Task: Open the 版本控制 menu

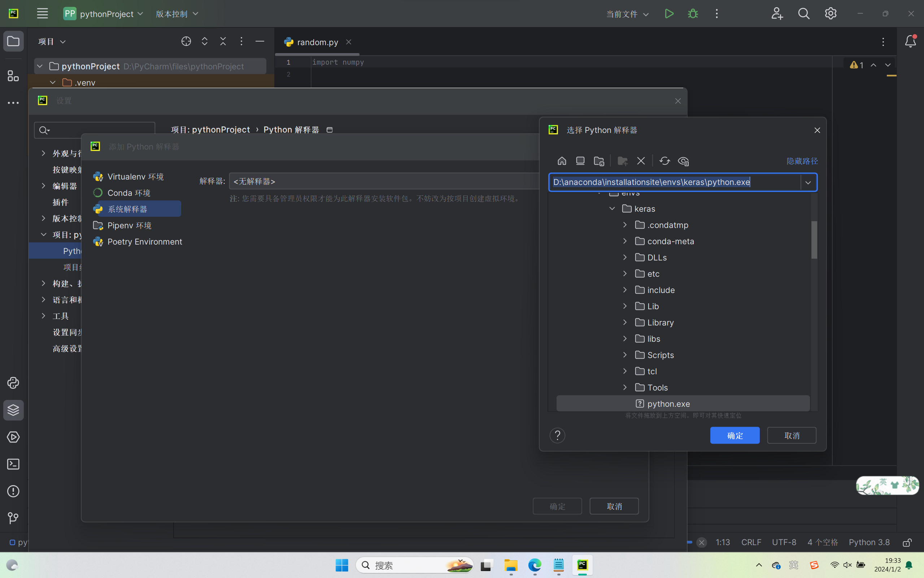Action: pos(177,14)
